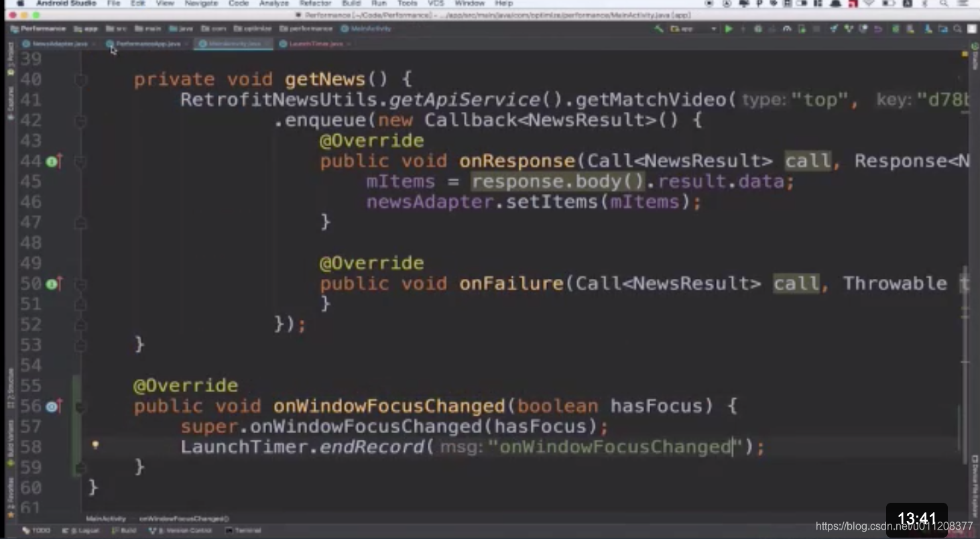Select the MainActivity.java editor tab
The width and height of the screenshot is (980, 539).
click(x=233, y=44)
